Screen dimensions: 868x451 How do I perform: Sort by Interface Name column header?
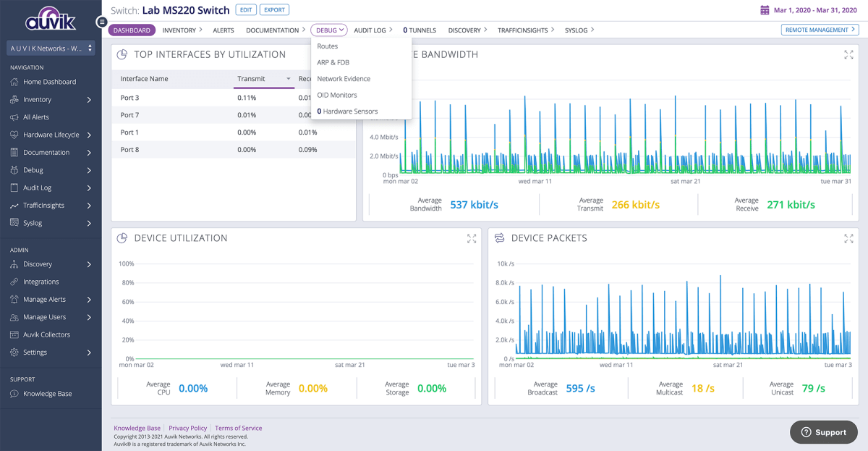(145, 79)
